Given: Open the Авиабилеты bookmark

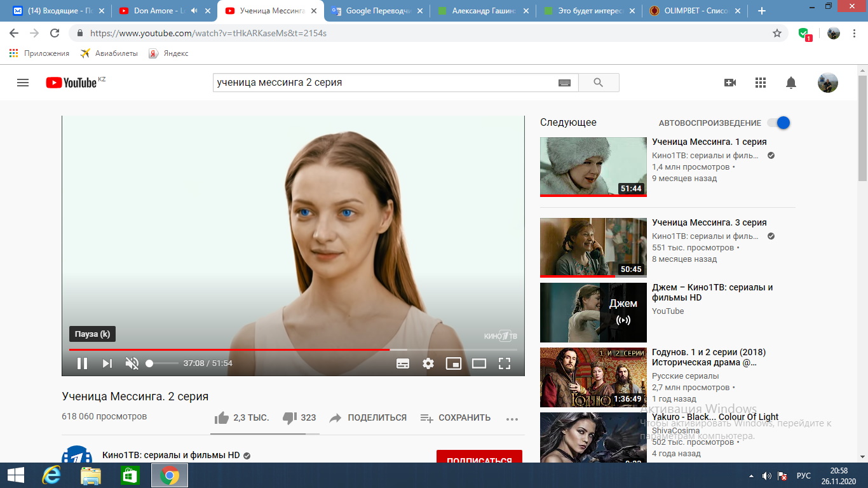Looking at the screenshot, I should pos(109,53).
